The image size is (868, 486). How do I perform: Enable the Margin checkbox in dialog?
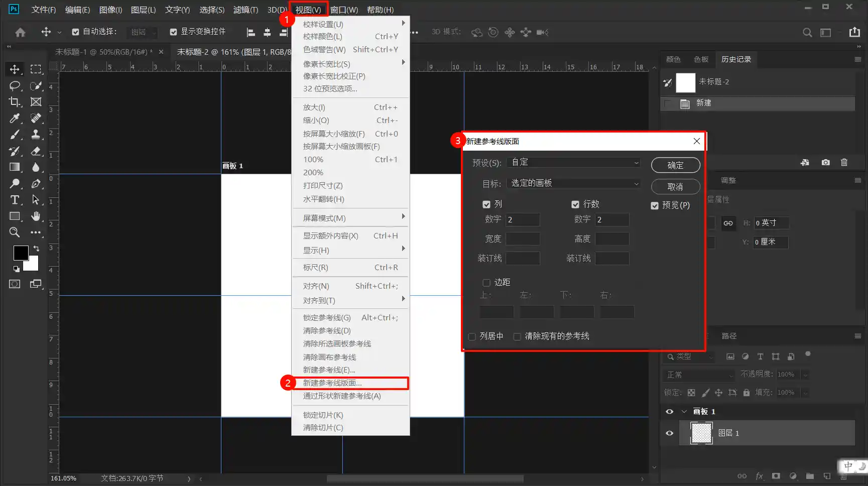click(486, 283)
